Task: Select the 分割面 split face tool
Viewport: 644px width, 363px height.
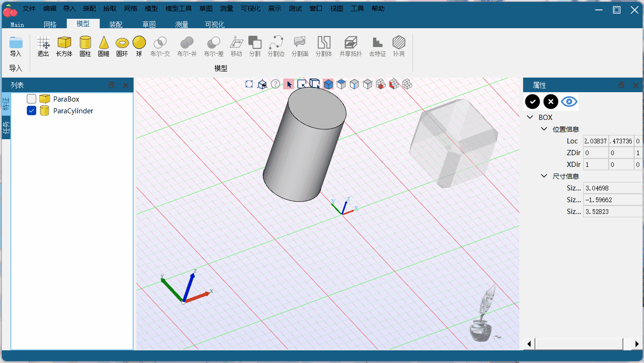Action: point(300,42)
